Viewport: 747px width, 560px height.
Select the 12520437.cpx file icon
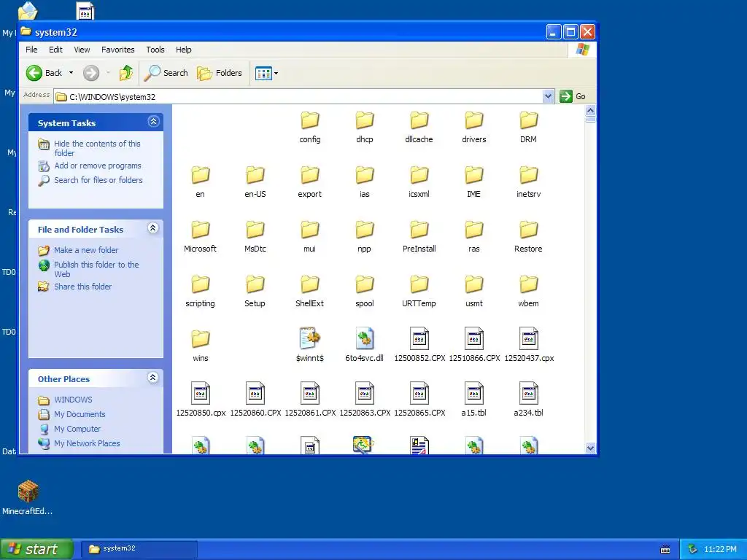(528, 338)
